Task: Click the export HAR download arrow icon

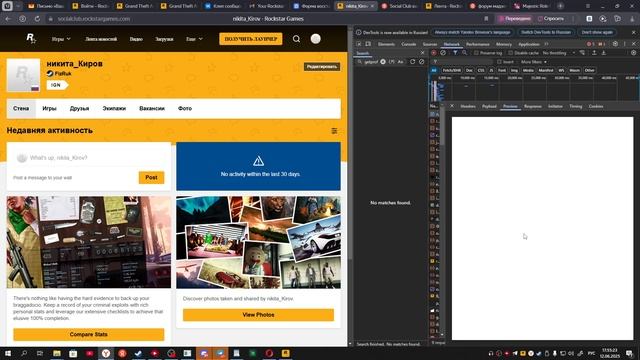Action: click(604, 53)
